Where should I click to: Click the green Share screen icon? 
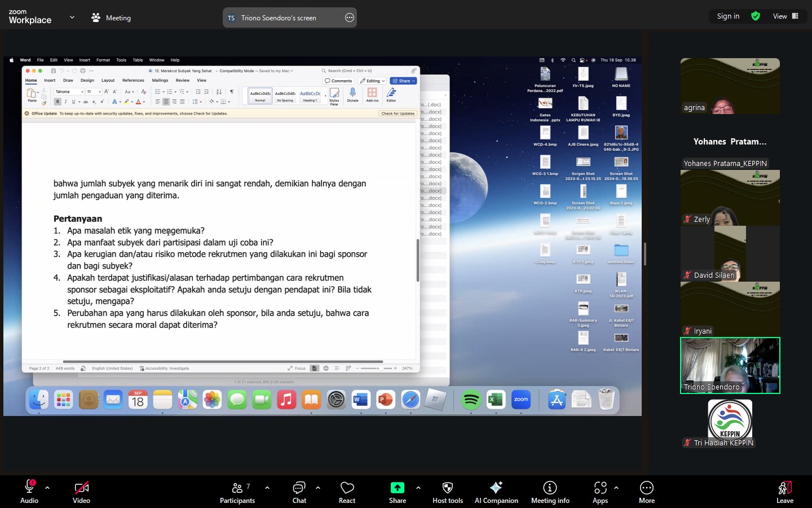(x=398, y=488)
